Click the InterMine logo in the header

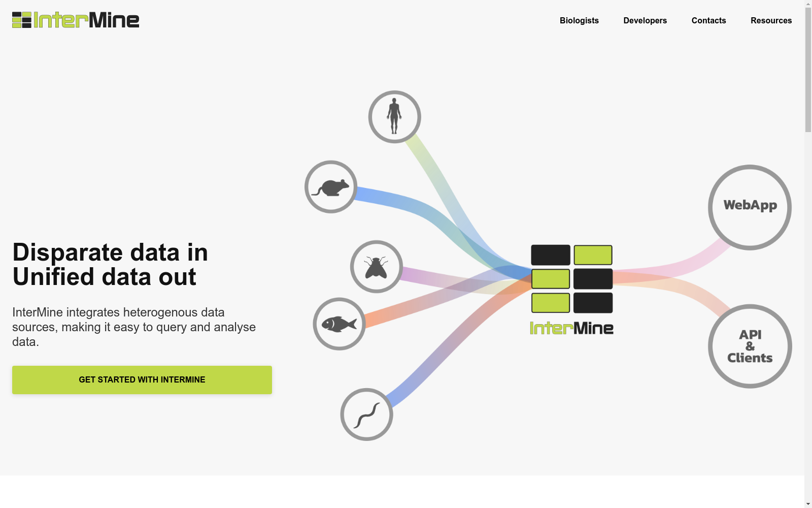(x=76, y=20)
